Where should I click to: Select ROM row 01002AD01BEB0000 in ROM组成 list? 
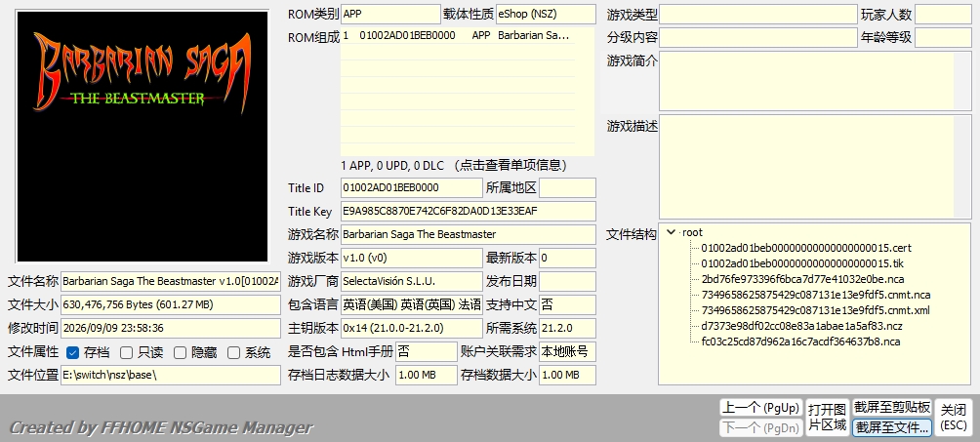(x=458, y=36)
